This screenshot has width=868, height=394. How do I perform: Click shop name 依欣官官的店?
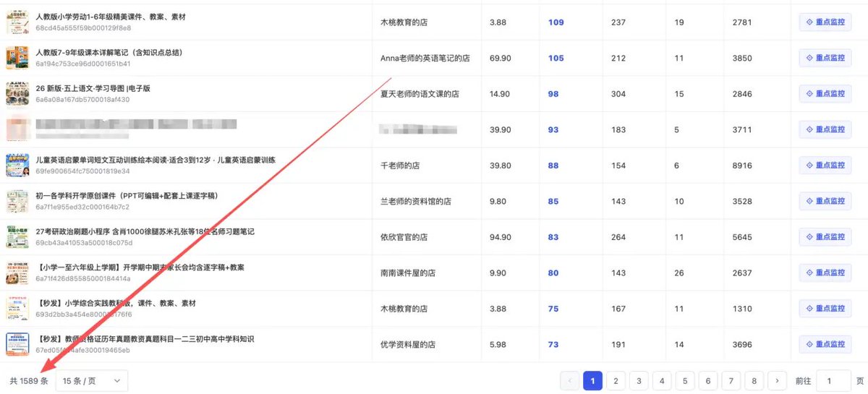pyautogui.click(x=404, y=237)
